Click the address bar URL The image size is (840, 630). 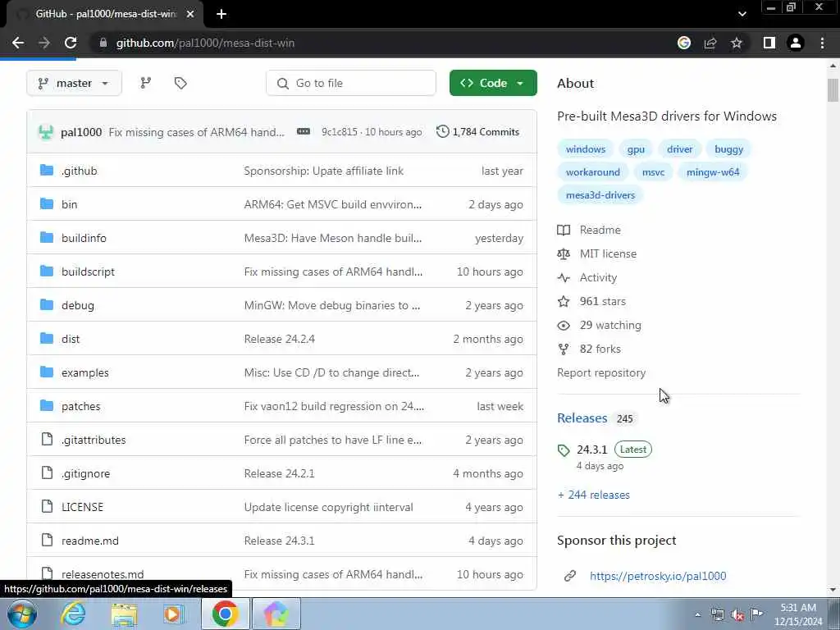click(205, 43)
